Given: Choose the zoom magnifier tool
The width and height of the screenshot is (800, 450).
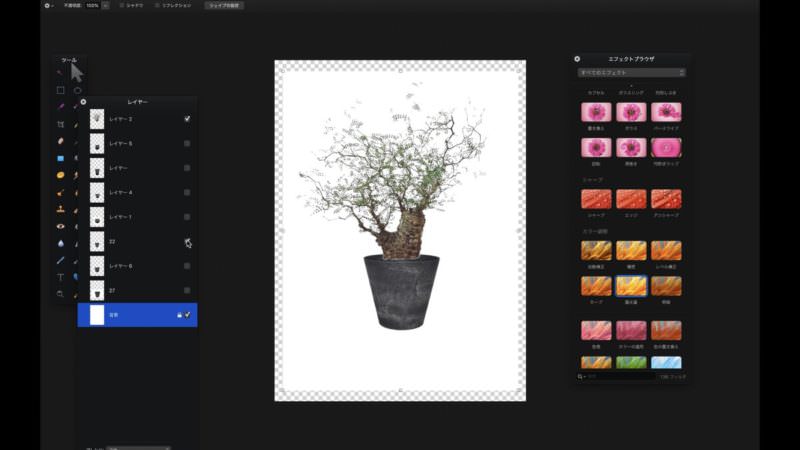Looking at the screenshot, I should (60, 294).
